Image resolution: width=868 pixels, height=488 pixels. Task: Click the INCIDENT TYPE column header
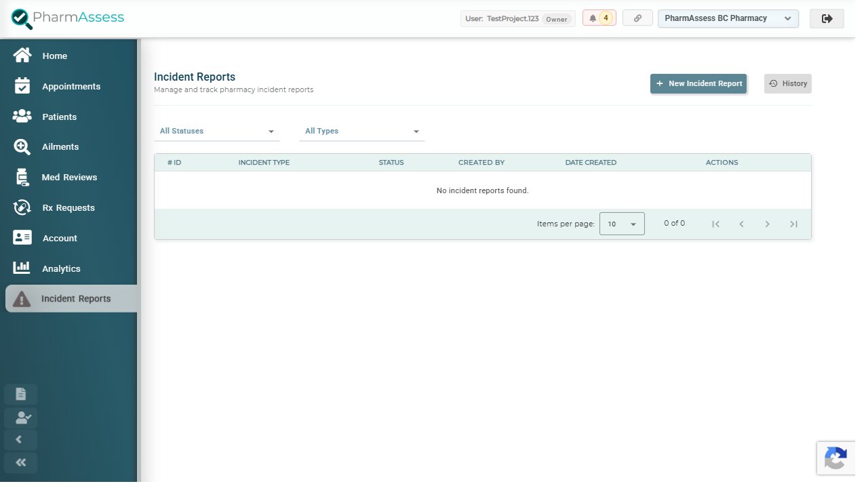click(x=264, y=163)
